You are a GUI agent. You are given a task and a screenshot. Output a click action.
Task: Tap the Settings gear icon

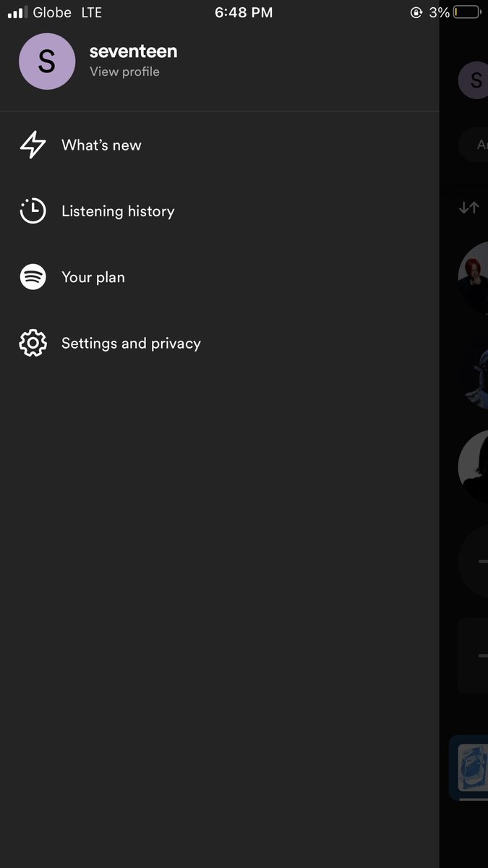coord(33,343)
